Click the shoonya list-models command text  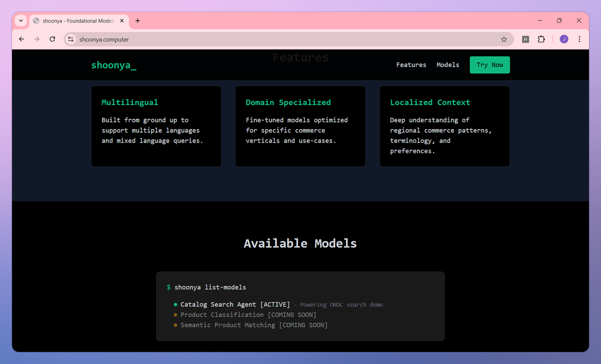(x=210, y=287)
